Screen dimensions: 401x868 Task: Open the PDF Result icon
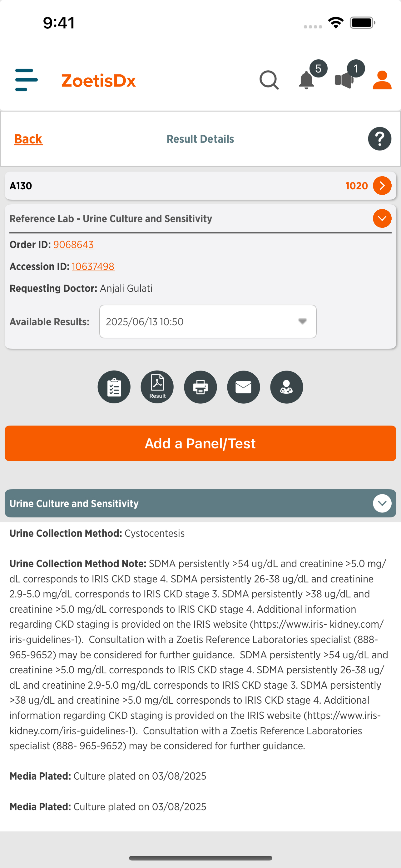[x=157, y=387]
